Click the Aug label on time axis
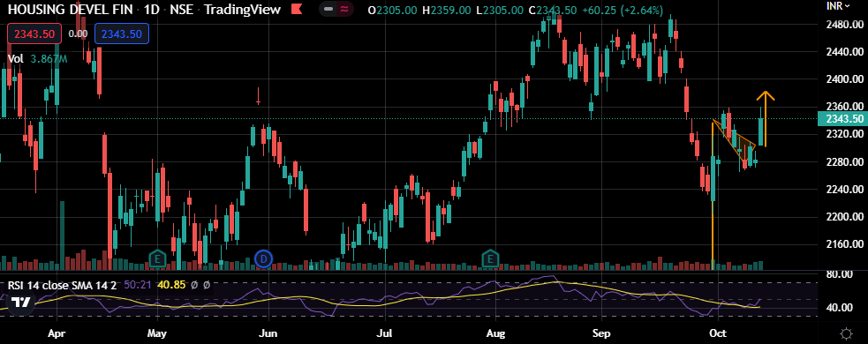Image resolution: width=868 pixels, height=344 pixels. (495, 334)
